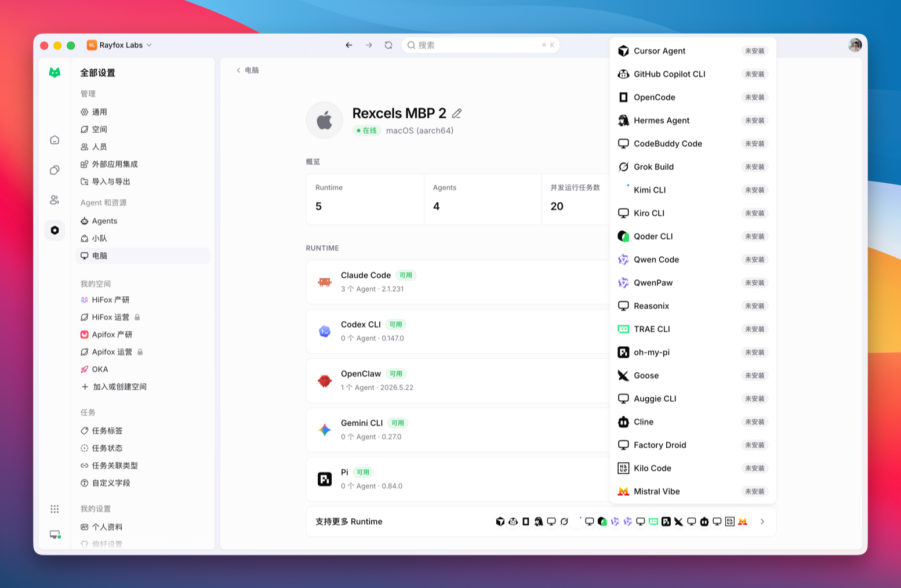The image size is (901, 588).
Task: Focus the 搜索 search field
Action: tap(481, 45)
